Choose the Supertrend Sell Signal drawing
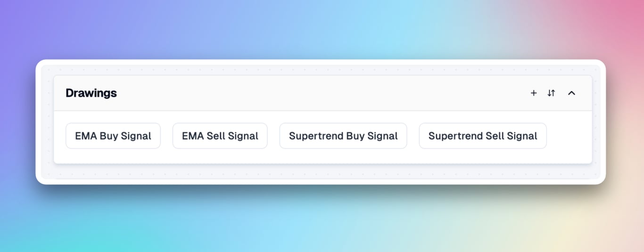The height and width of the screenshot is (252, 644). click(483, 136)
